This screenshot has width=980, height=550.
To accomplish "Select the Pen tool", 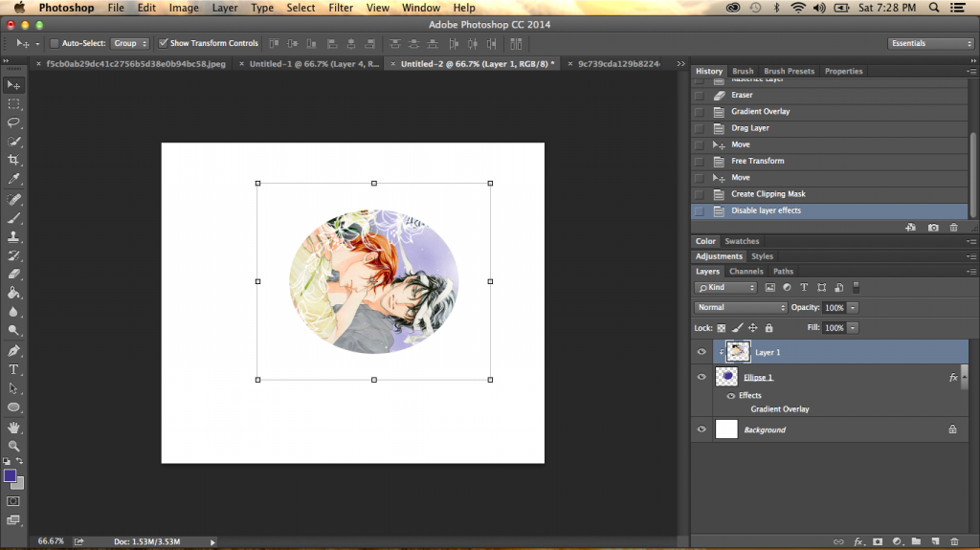I will coord(13,351).
